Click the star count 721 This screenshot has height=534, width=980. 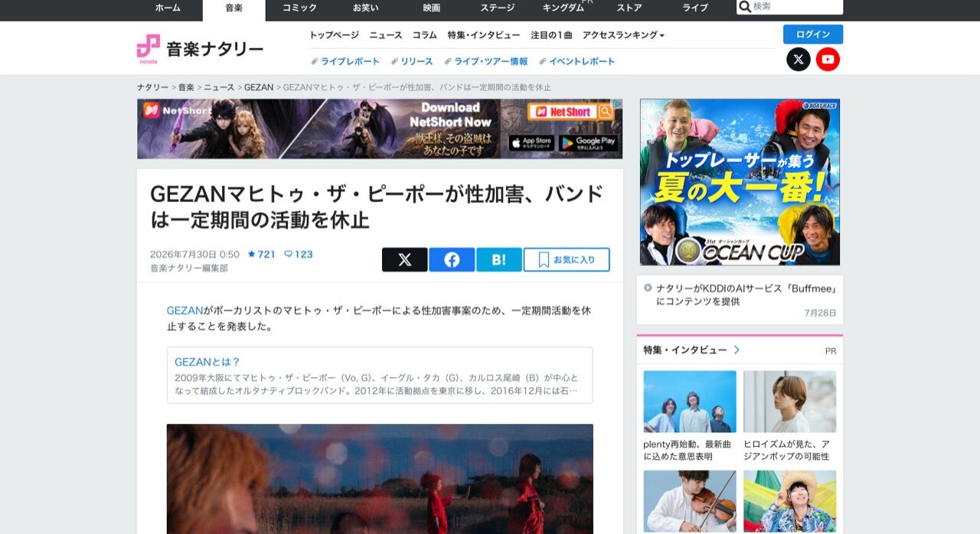[x=261, y=254]
